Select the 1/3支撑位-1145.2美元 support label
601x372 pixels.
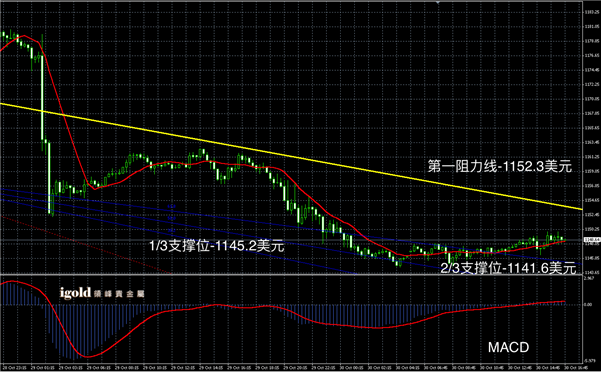click(x=217, y=246)
